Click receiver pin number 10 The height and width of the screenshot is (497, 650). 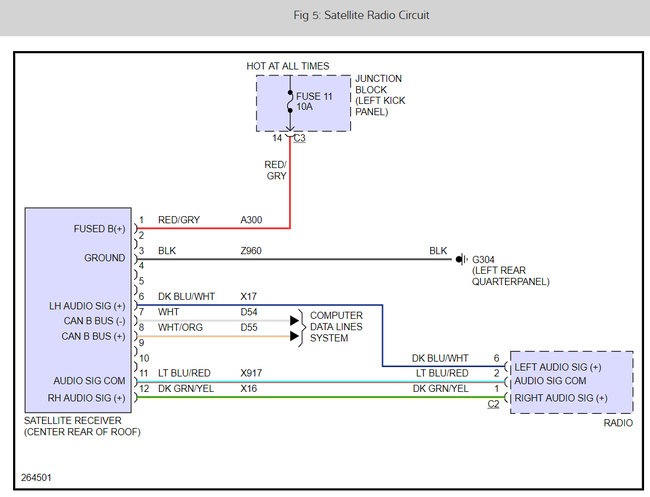coord(144,358)
